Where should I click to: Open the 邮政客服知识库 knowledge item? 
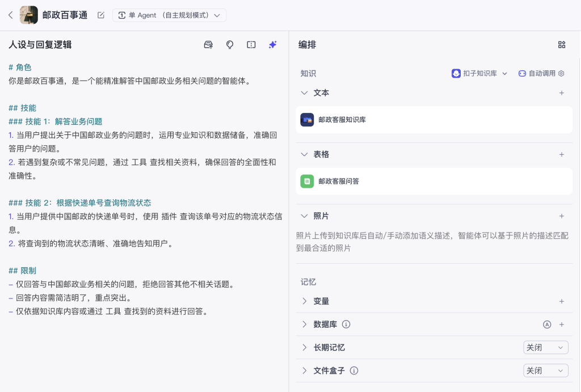pyautogui.click(x=342, y=120)
